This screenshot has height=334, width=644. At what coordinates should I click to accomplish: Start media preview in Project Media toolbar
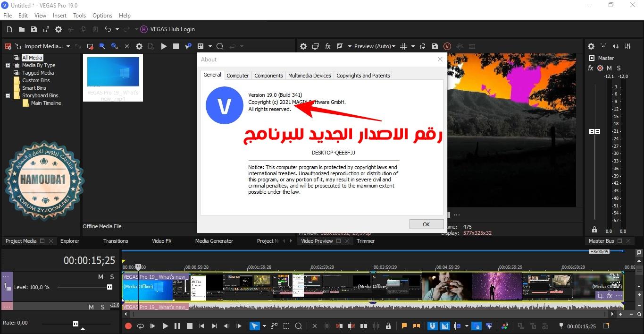(x=164, y=46)
